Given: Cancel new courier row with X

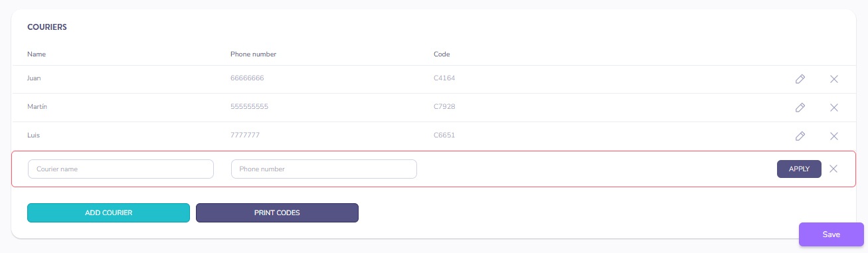Looking at the screenshot, I should click(x=833, y=169).
